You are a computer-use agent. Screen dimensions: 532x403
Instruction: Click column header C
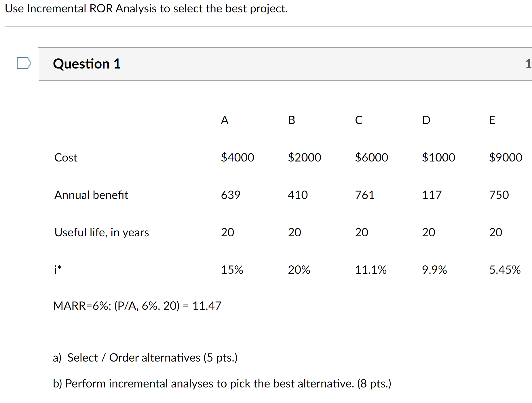(x=358, y=120)
